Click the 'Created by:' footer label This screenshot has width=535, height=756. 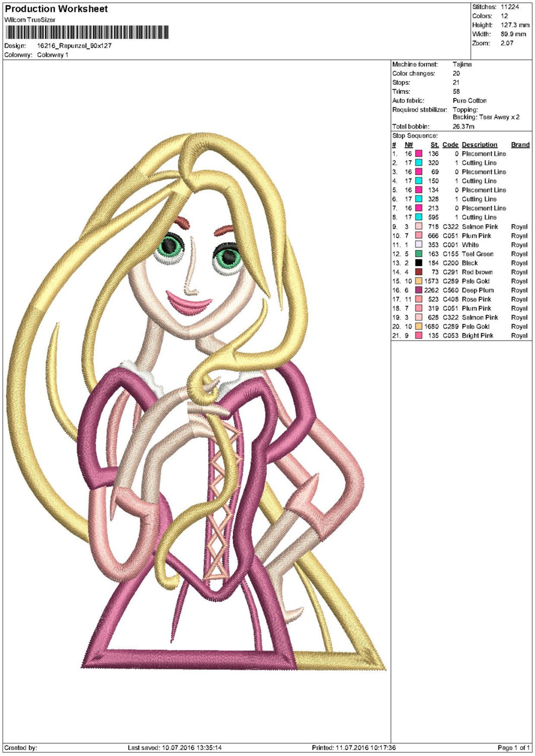pyautogui.click(x=21, y=748)
